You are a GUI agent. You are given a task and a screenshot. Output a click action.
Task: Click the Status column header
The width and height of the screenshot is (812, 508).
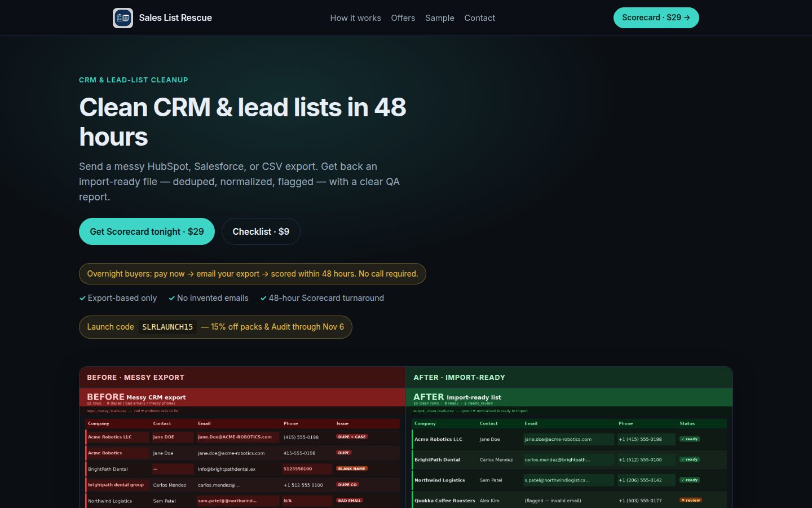pos(687,423)
